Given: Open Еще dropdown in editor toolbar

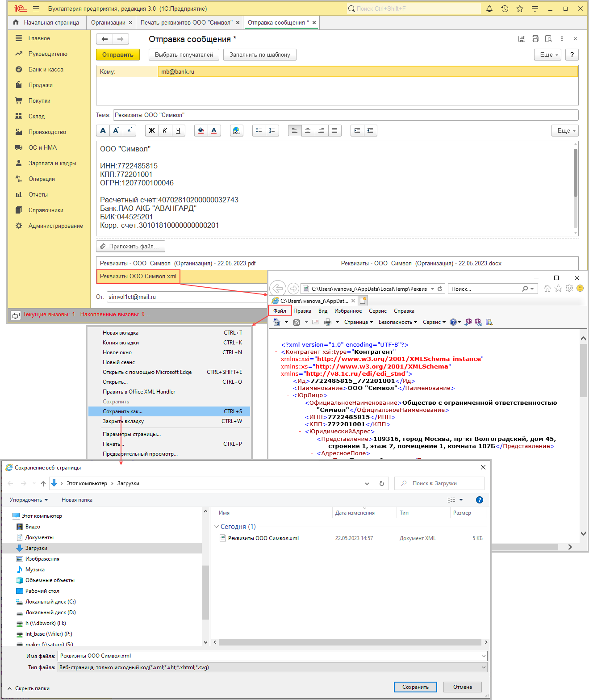Looking at the screenshot, I should tap(565, 130).
